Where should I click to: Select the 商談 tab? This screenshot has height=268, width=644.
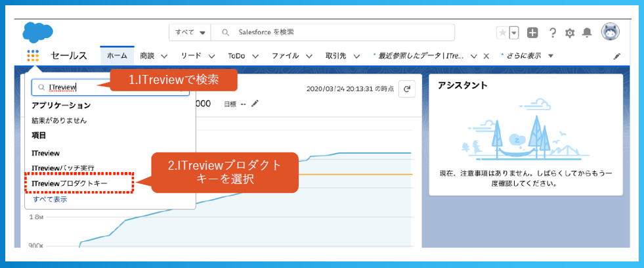(147, 56)
